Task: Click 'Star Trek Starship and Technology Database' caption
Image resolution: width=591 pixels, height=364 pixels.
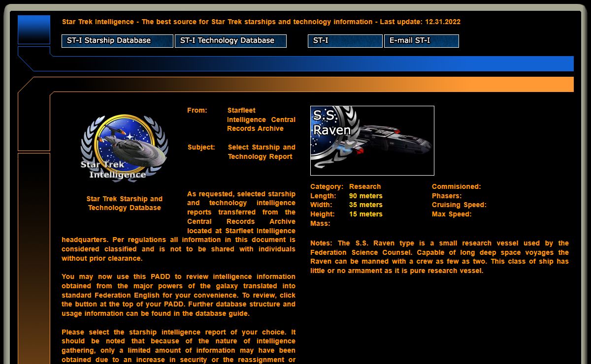Action: (125, 203)
